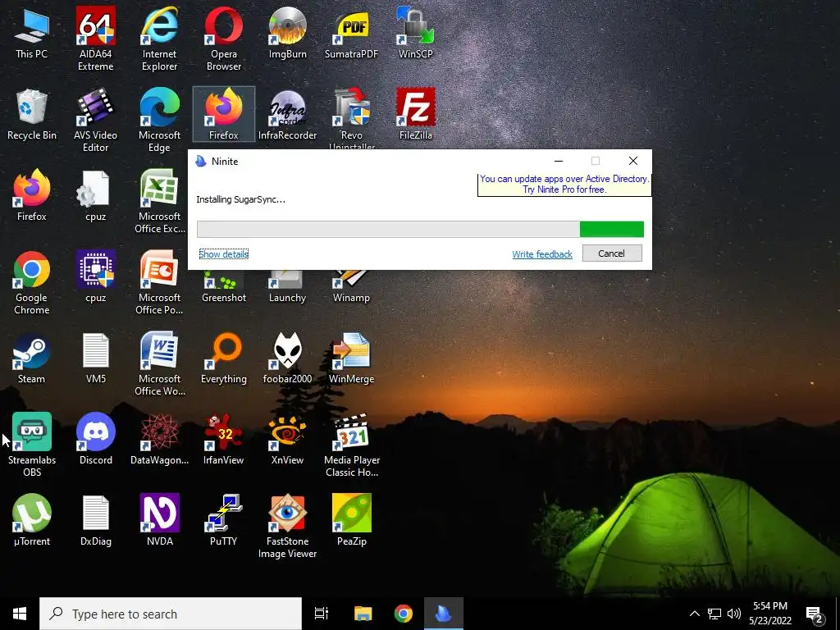Select the Microsoft Office PowerPoint shortcut

[160, 283]
